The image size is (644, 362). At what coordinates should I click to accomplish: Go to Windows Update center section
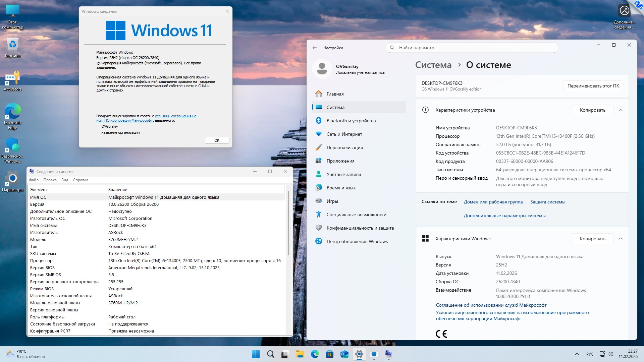coord(357,241)
